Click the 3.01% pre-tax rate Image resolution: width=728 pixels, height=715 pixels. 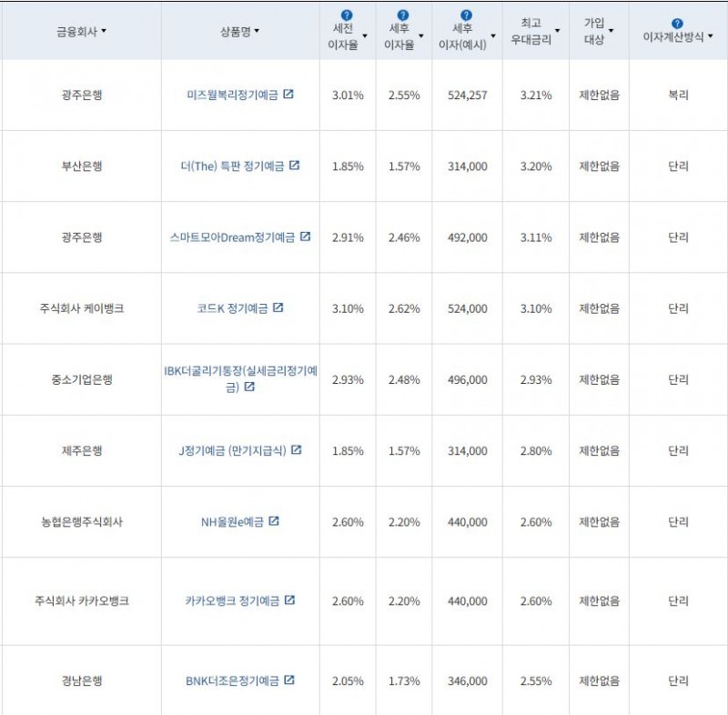click(348, 96)
